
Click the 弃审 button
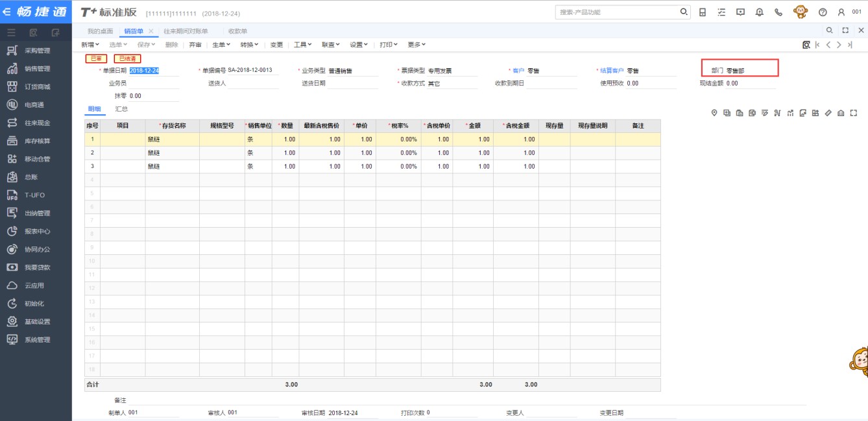pyautogui.click(x=195, y=45)
